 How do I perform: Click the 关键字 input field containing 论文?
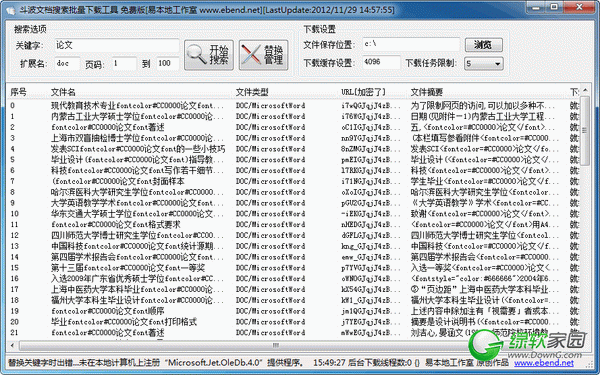pyautogui.click(x=117, y=45)
